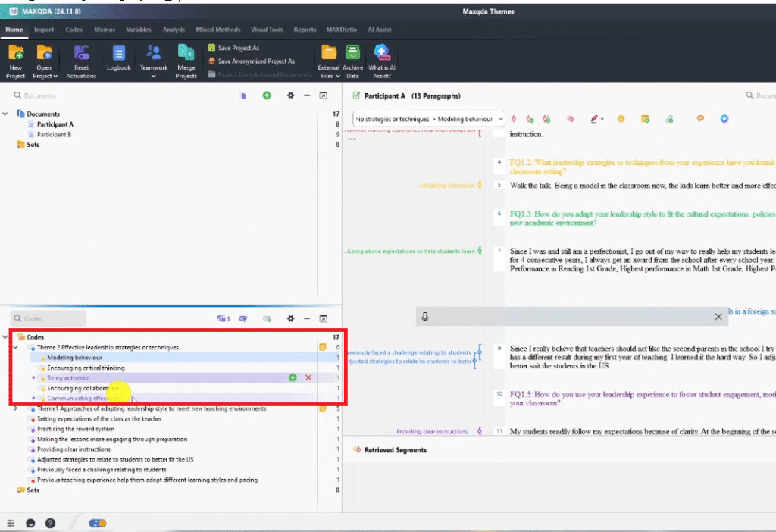Click the New Project icon

click(x=15, y=55)
